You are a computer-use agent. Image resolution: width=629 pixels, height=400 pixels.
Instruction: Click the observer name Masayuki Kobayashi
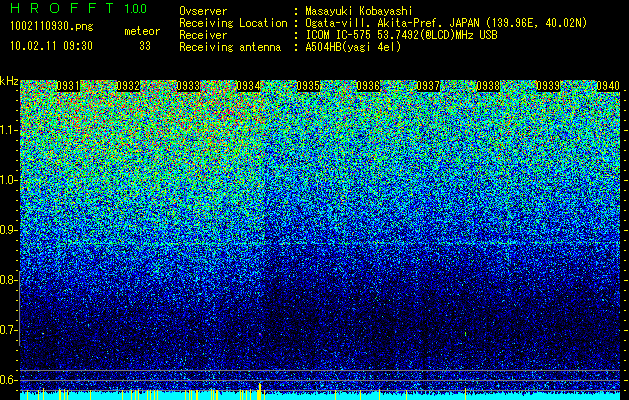[359, 11]
